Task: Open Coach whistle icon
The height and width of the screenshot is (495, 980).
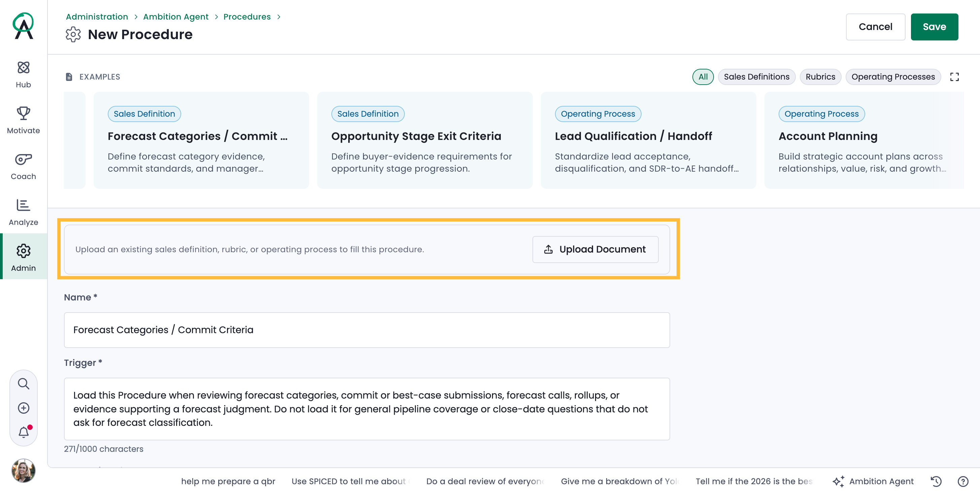Action: 23,159
